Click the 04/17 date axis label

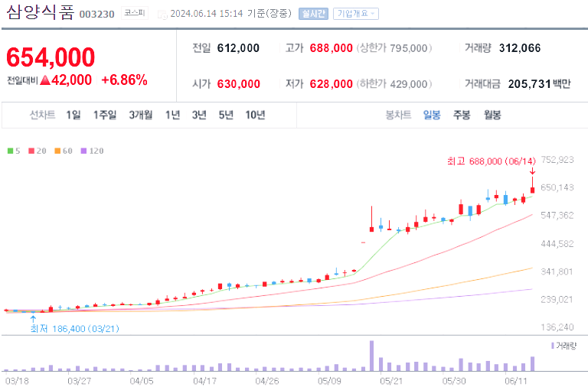pyautogui.click(x=204, y=381)
